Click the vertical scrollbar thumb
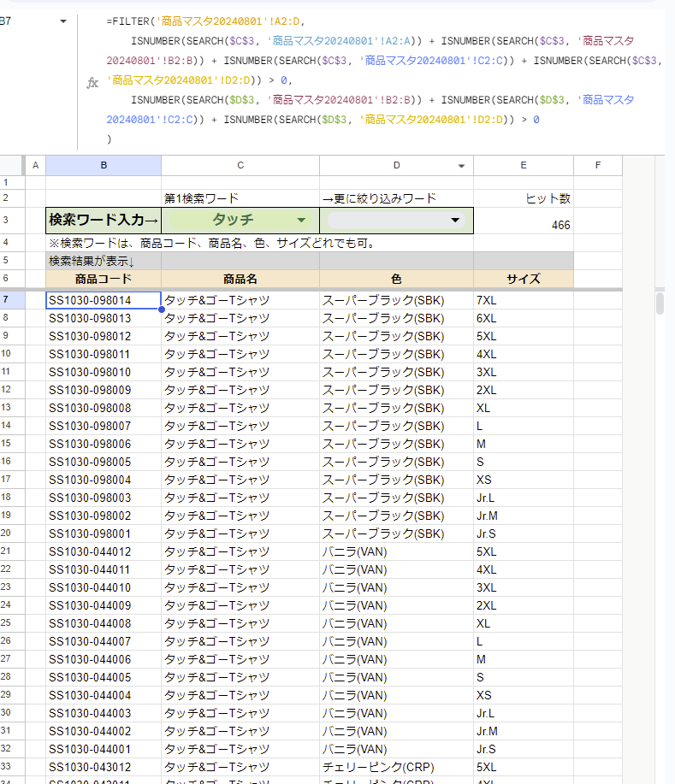 [659, 304]
